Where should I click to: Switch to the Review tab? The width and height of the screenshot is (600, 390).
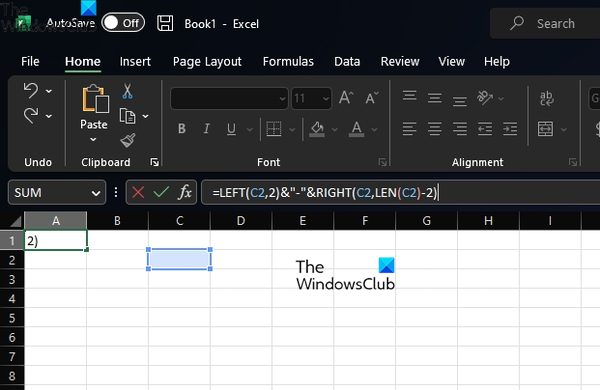400,61
